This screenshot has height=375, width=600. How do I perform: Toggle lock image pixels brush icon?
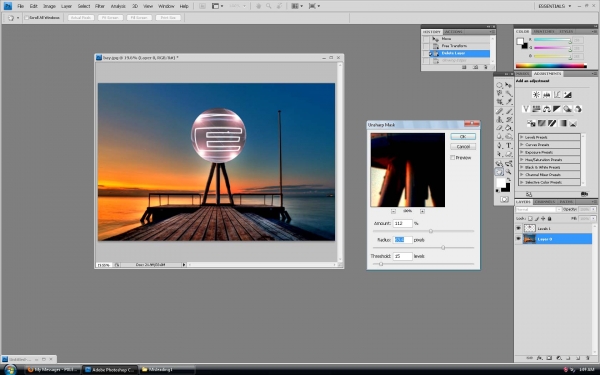click(536, 218)
